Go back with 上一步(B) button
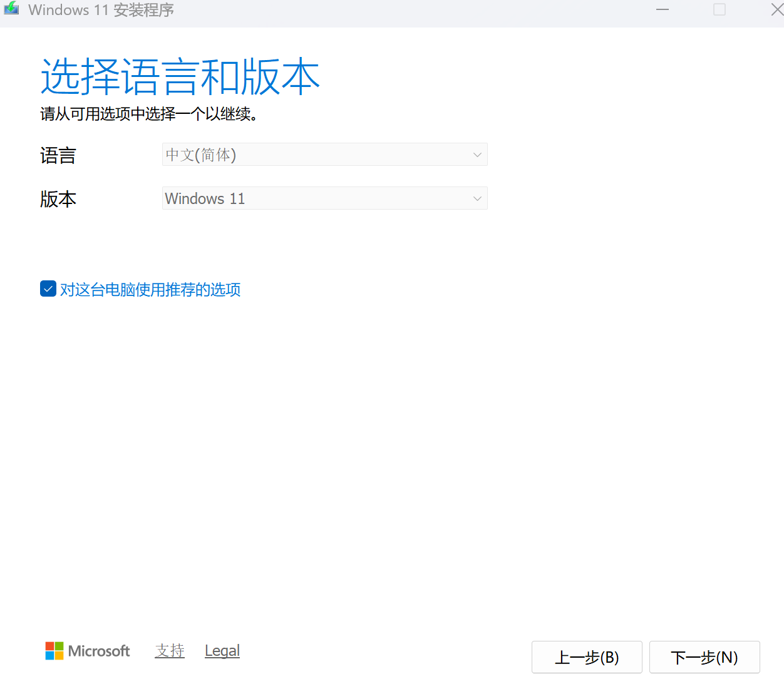 [587, 657]
